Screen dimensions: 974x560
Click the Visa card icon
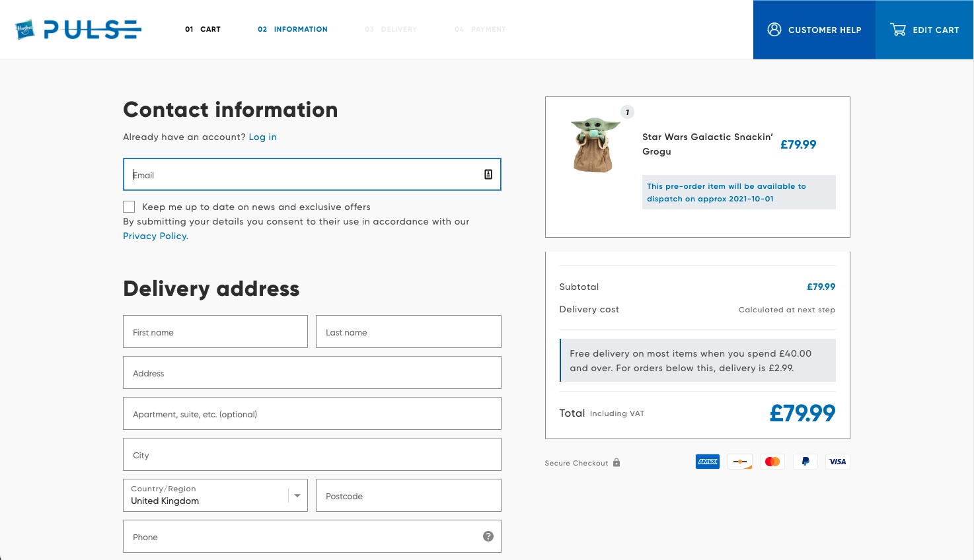837,462
